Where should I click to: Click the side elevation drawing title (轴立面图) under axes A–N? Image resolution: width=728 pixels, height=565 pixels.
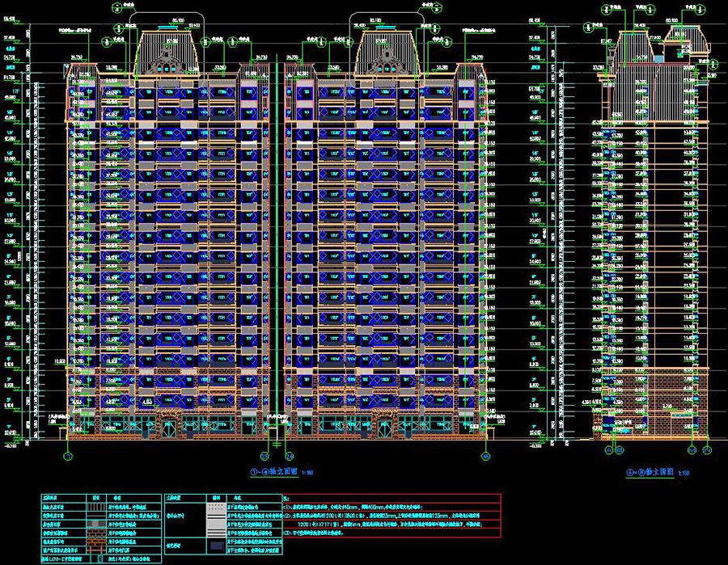[650, 472]
